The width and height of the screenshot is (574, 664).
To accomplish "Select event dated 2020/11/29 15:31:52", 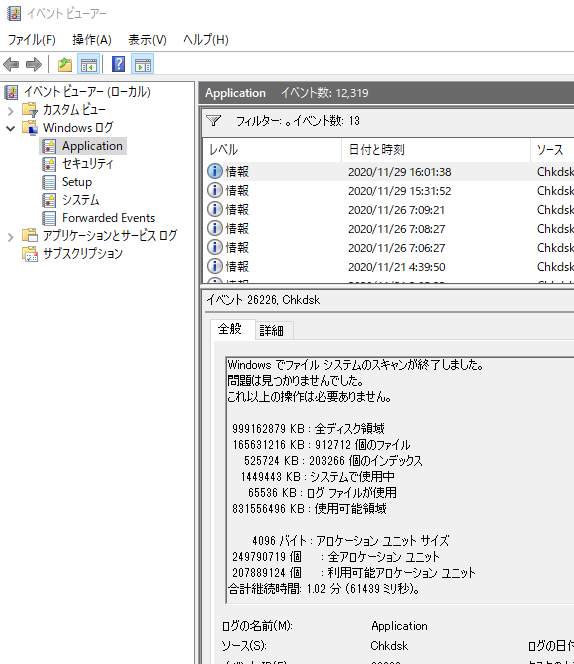I will tap(389, 191).
